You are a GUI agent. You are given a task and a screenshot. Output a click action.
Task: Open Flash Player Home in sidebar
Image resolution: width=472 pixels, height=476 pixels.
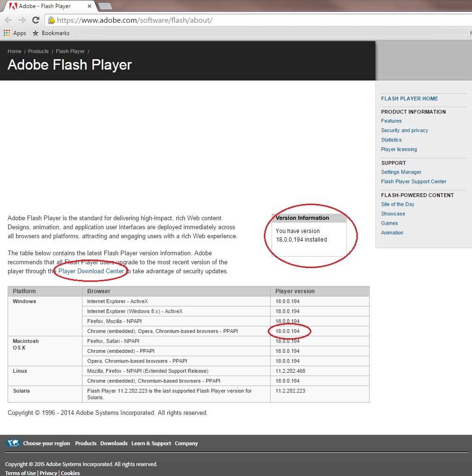pos(409,99)
